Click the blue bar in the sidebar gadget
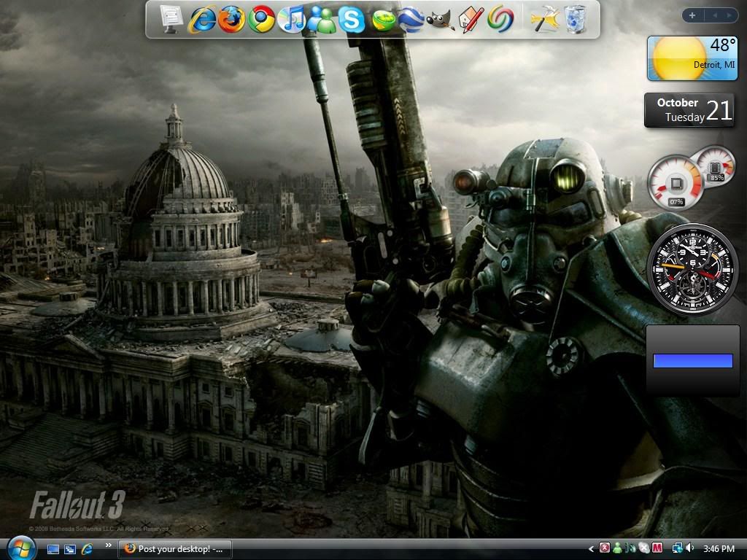This screenshot has height=560, width=747. click(693, 360)
